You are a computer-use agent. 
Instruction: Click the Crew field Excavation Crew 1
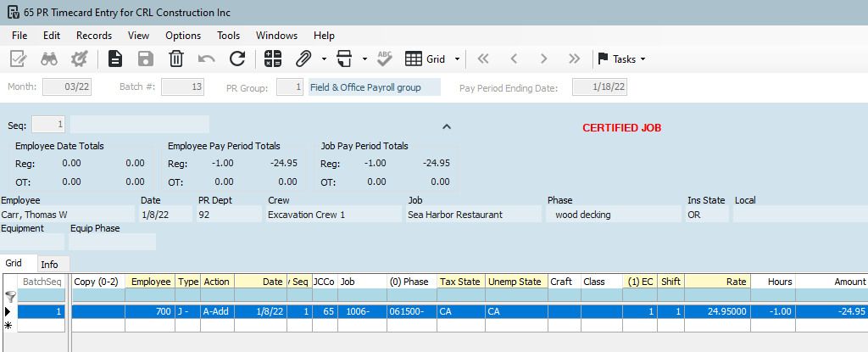334,215
